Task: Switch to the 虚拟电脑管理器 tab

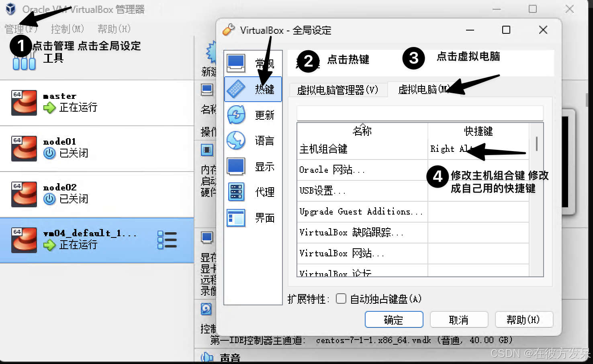Action: click(337, 90)
